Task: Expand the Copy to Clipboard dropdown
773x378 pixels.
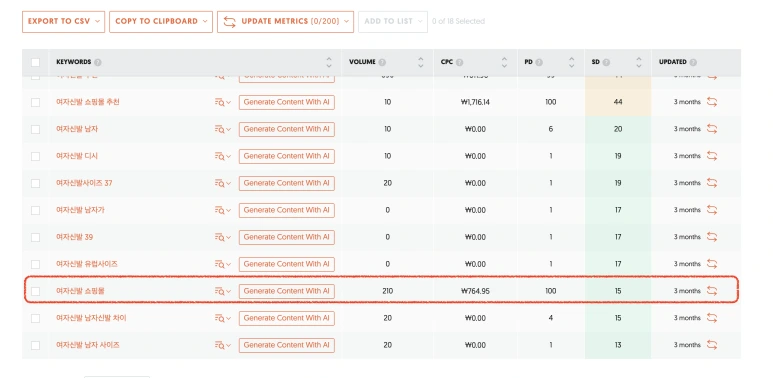Action: pos(161,22)
